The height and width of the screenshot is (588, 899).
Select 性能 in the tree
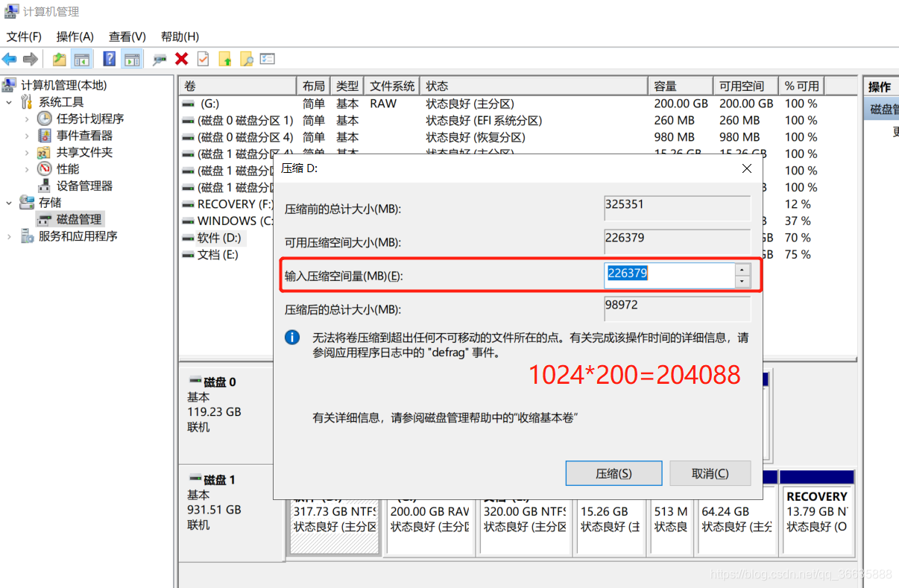click(68, 169)
